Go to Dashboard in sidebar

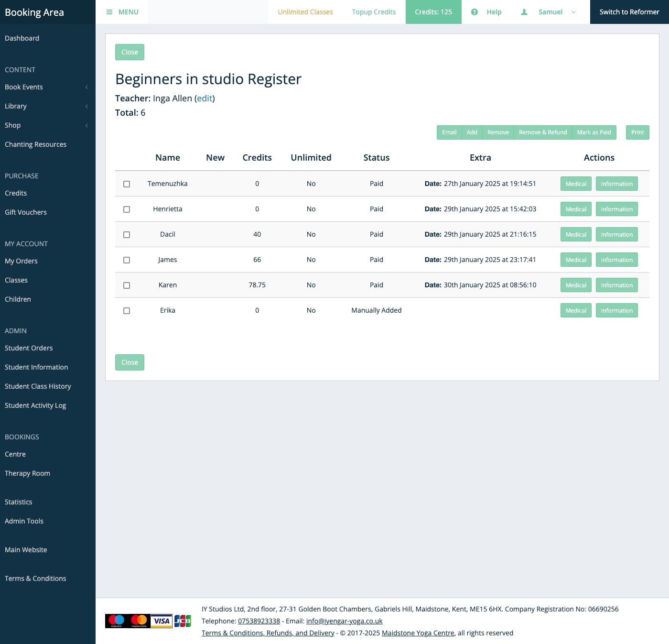pos(22,38)
